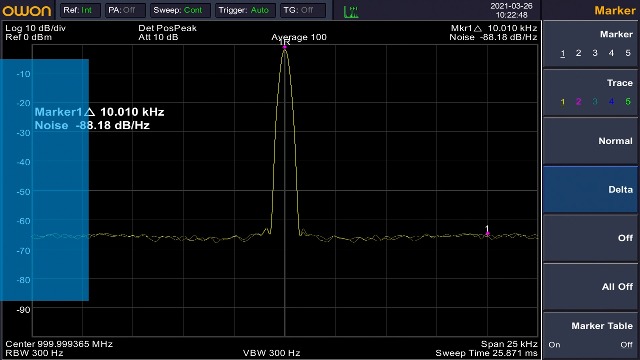Click the green spectrum icon in top bar

tap(351, 12)
